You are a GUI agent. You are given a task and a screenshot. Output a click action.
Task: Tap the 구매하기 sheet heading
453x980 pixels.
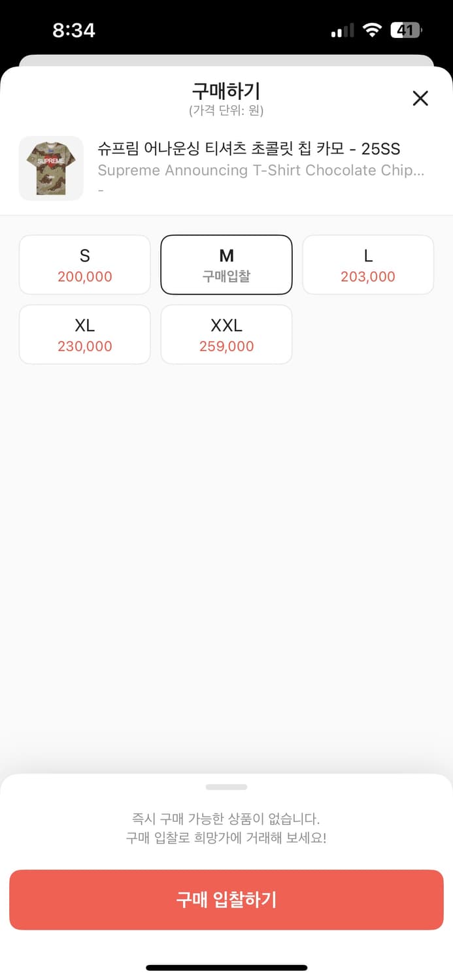[x=226, y=91]
